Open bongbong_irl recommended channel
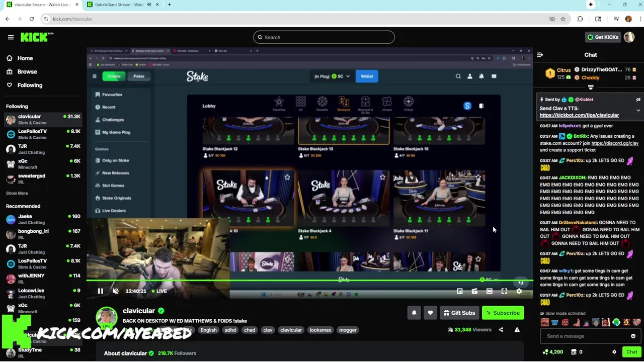644x362 pixels. tap(43, 234)
